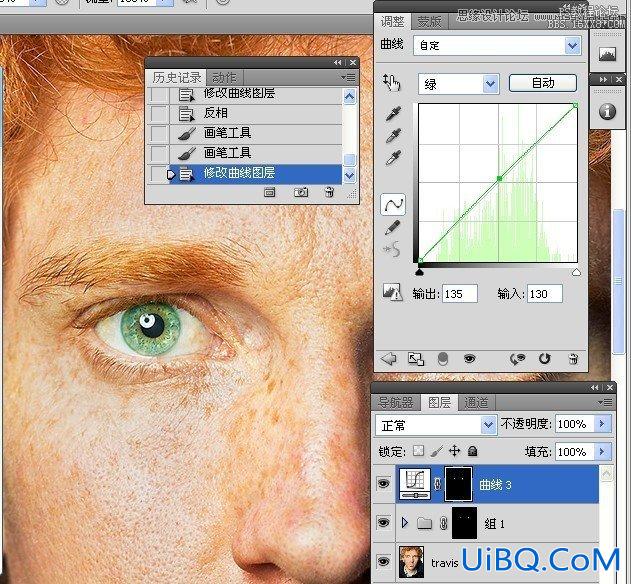This screenshot has height=584, width=631.
Task: Click the link icon on the 曲线 3 layer
Action: 437,484
